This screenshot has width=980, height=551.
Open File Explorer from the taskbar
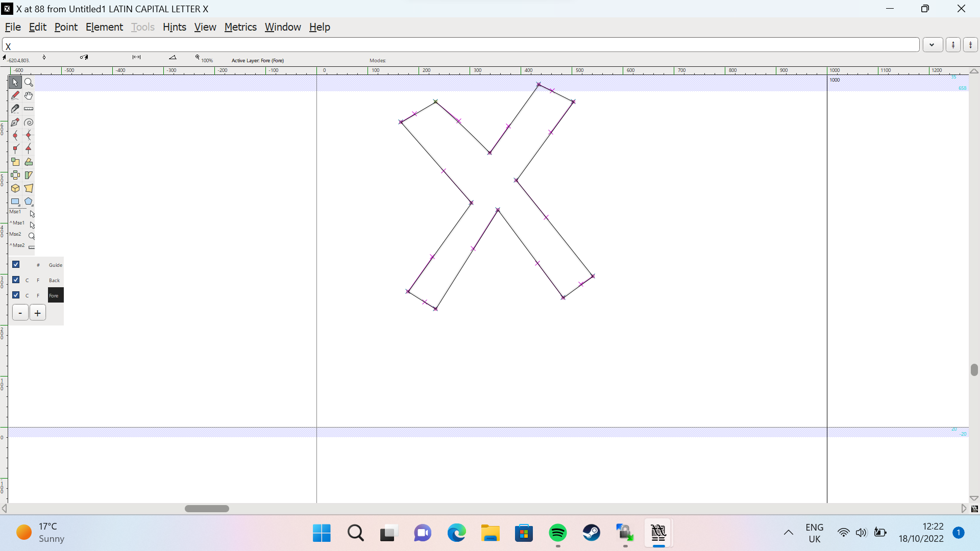tap(491, 533)
